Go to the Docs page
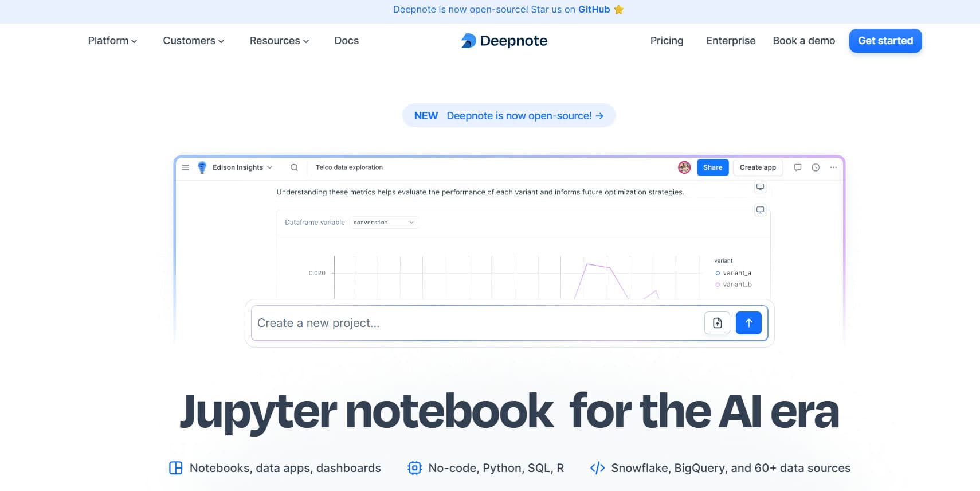The width and height of the screenshot is (980, 491). coord(346,41)
